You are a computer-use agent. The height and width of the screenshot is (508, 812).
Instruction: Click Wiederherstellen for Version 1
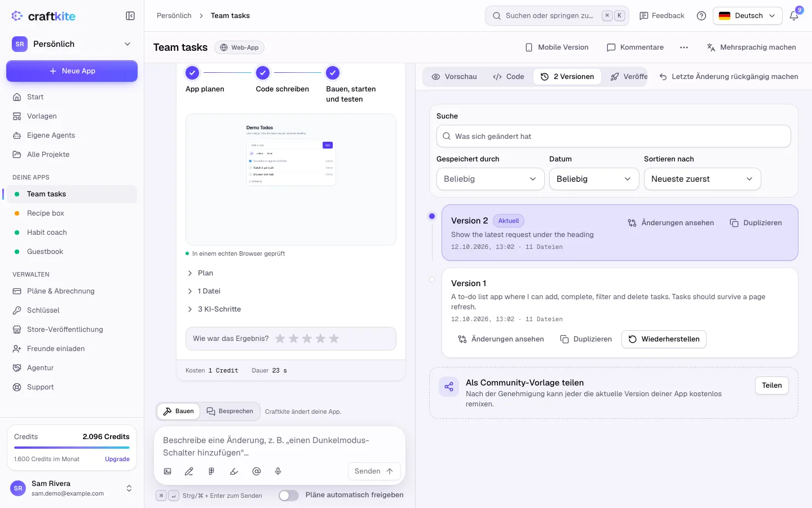tap(664, 339)
